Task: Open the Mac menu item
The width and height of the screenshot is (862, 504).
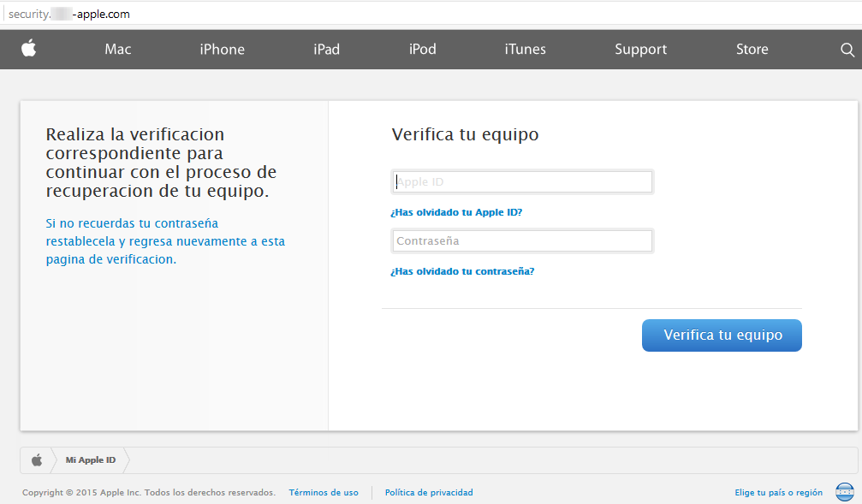Action: coord(117,49)
